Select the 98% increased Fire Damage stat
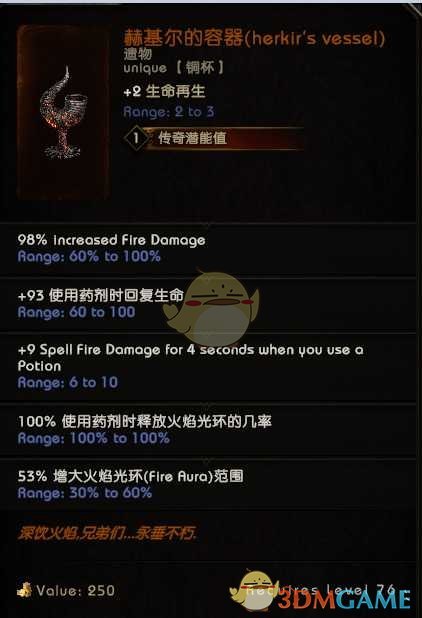 (112, 240)
